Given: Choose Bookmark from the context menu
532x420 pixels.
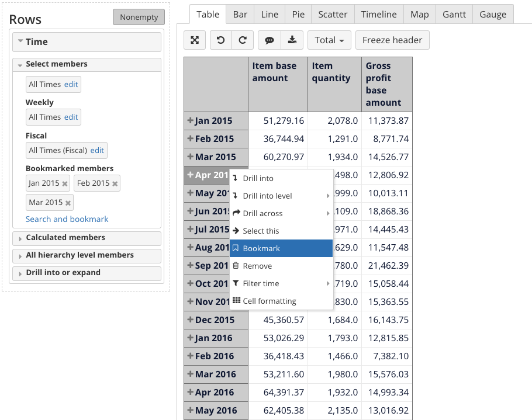Looking at the screenshot, I should point(261,248).
